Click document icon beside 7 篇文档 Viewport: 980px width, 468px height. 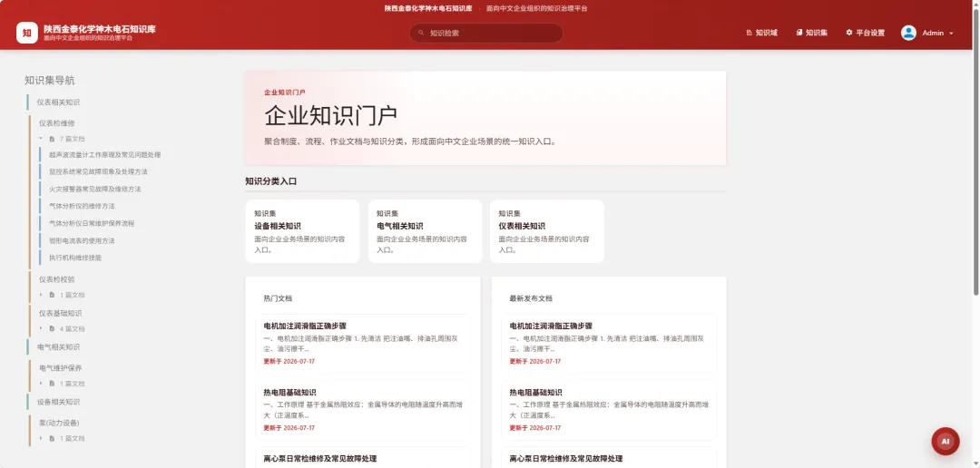52,139
